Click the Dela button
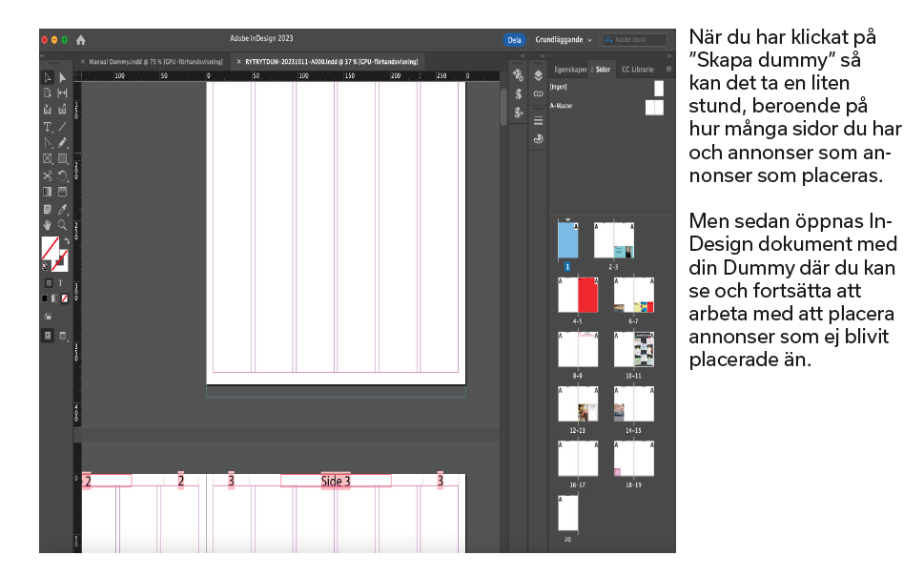Screen dimensions: 924x576 pyautogui.click(x=515, y=40)
